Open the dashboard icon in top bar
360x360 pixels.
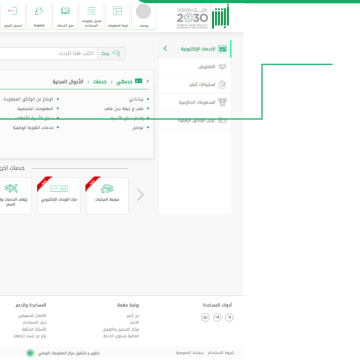click(x=117, y=11)
